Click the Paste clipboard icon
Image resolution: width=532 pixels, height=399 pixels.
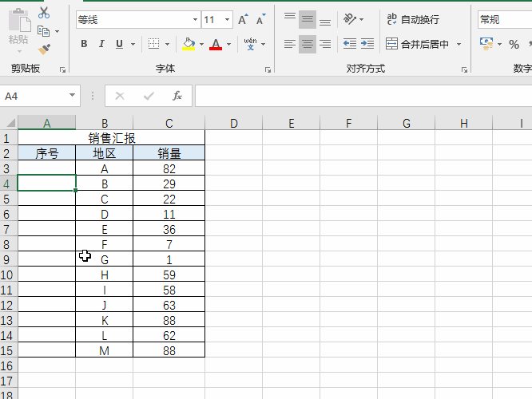tap(19, 20)
